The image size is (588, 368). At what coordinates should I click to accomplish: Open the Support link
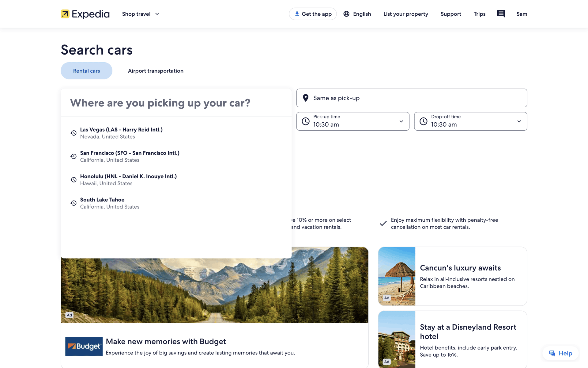(x=451, y=14)
